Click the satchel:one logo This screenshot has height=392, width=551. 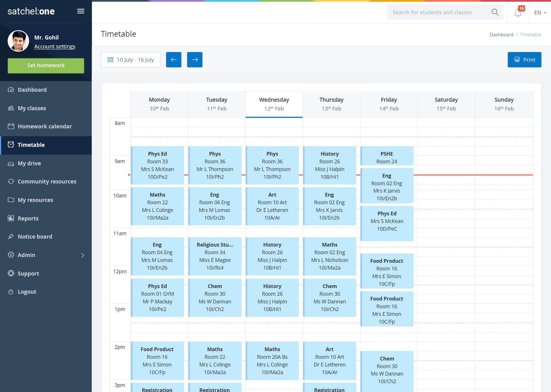coord(31,11)
